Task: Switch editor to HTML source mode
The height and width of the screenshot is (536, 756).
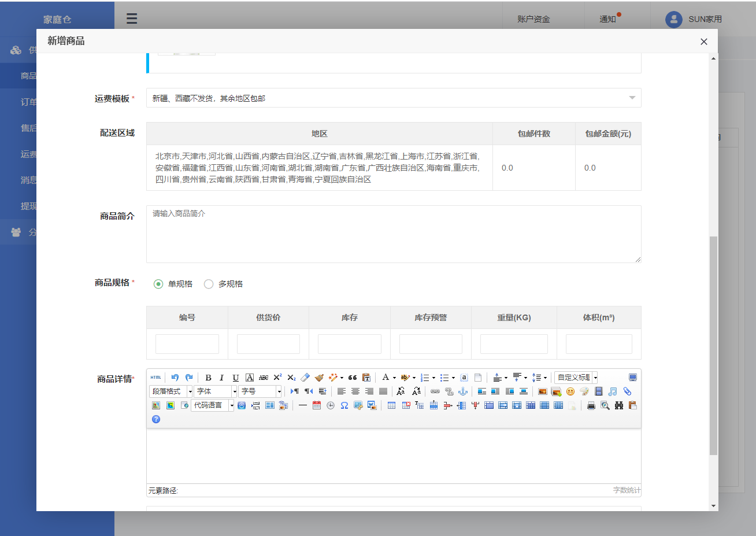Action: 155,378
